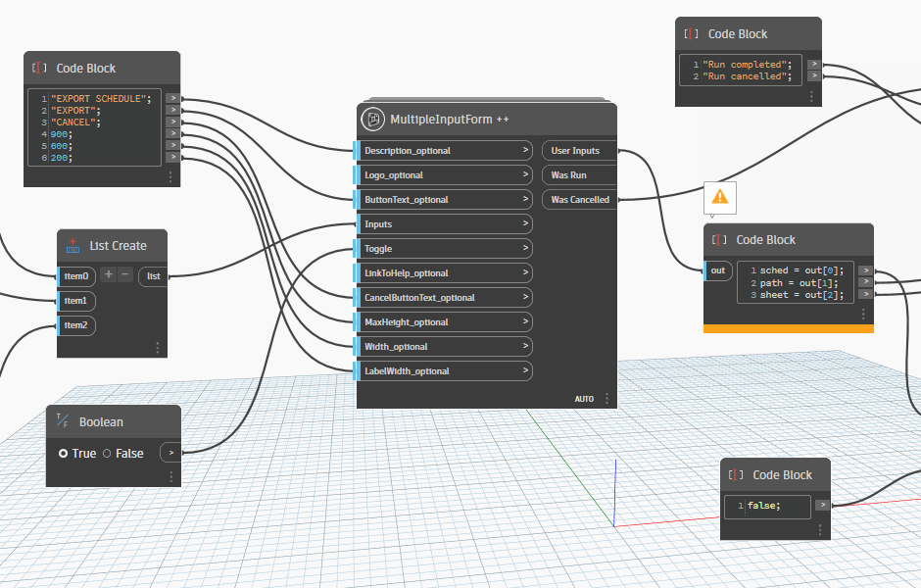
Task: Click the minus button to remove a List Create input
Action: click(123, 275)
